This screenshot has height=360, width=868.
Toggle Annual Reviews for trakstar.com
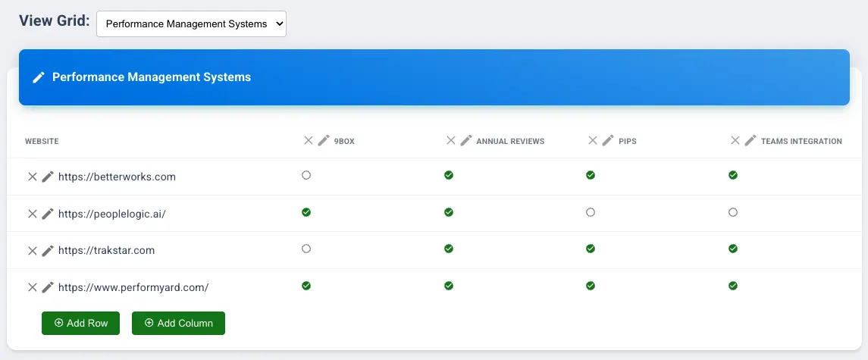click(449, 249)
